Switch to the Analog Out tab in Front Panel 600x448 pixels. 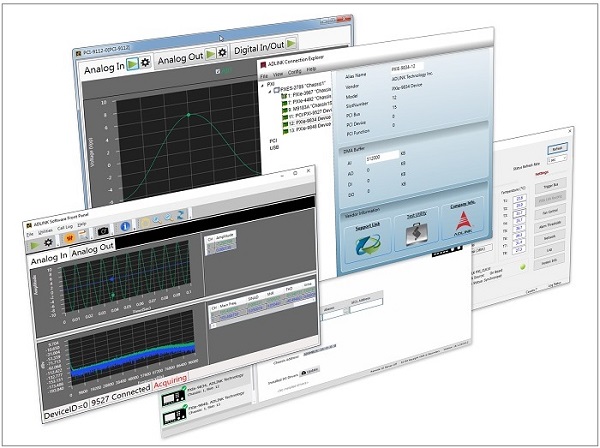(89, 246)
